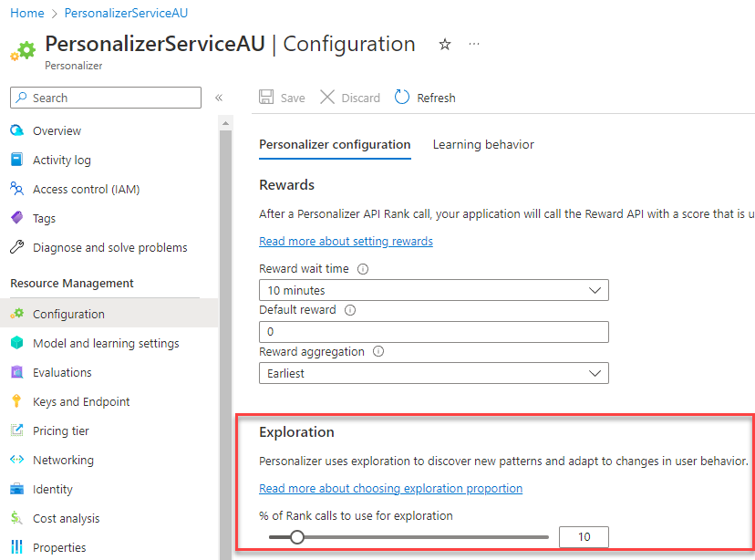Screen dimensions: 755x560
Task: Navigate to Evaluations
Action: (62, 372)
